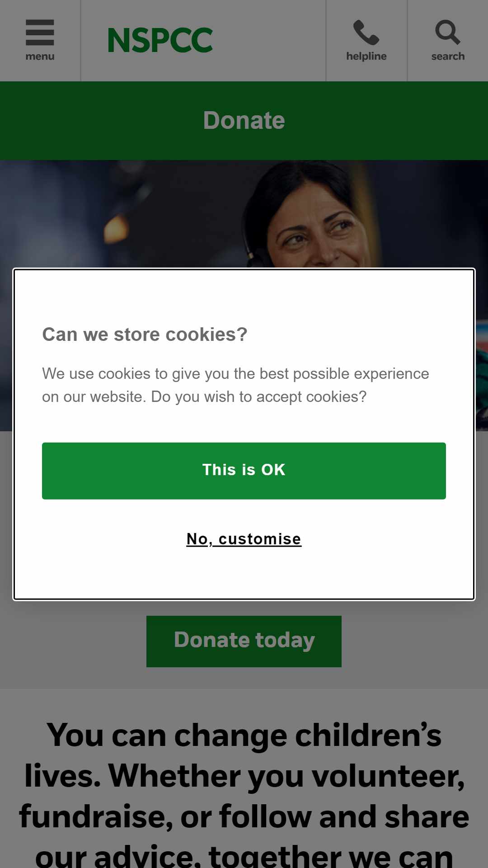Tap the helpline phone icon
The image size is (488, 868).
pyautogui.click(x=366, y=32)
